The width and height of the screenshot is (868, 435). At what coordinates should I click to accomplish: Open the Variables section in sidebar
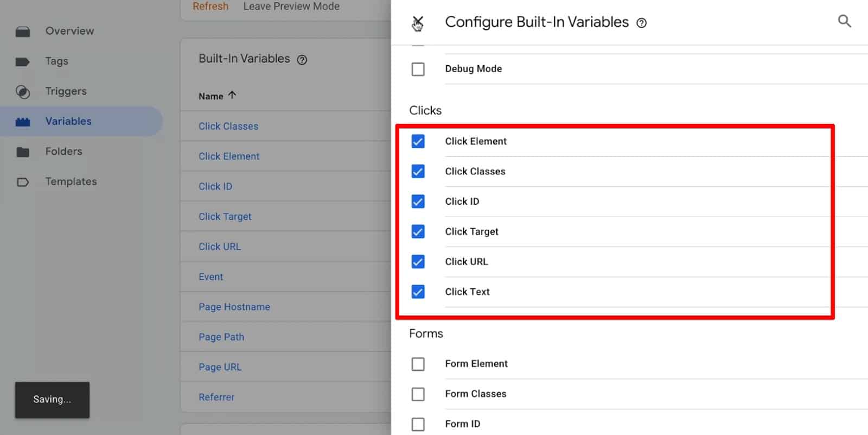click(x=68, y=121)
